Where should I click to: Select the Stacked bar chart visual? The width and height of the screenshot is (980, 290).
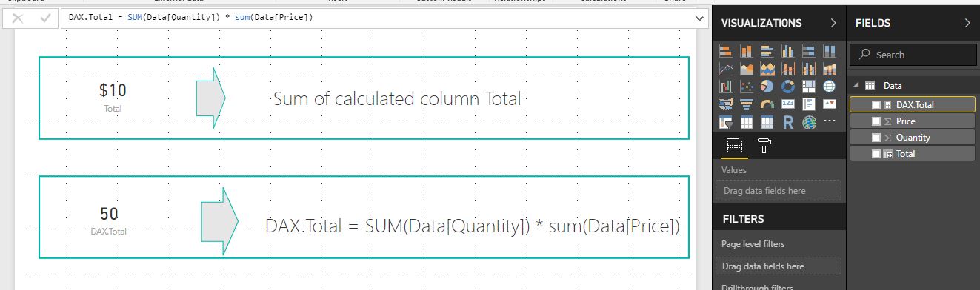(726, 51)
